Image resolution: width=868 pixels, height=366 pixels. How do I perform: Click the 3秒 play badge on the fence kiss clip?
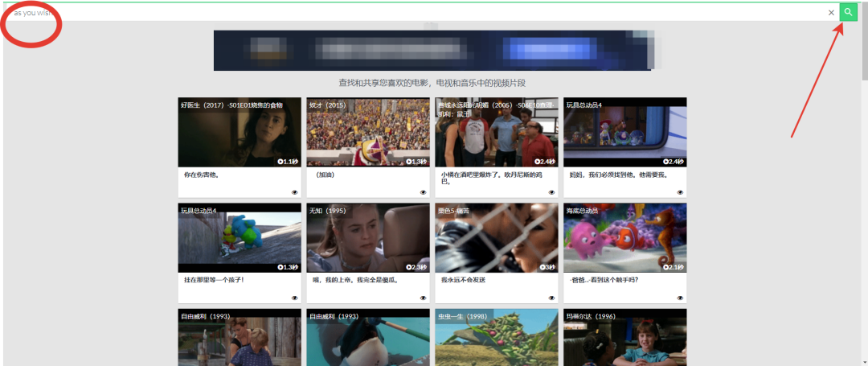pyautogui.click(x=547, y=267)
